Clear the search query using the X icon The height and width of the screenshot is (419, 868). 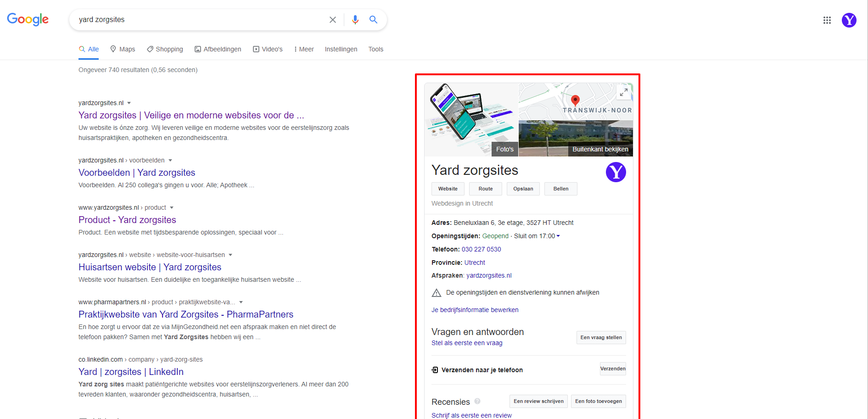tap(332, 20)
